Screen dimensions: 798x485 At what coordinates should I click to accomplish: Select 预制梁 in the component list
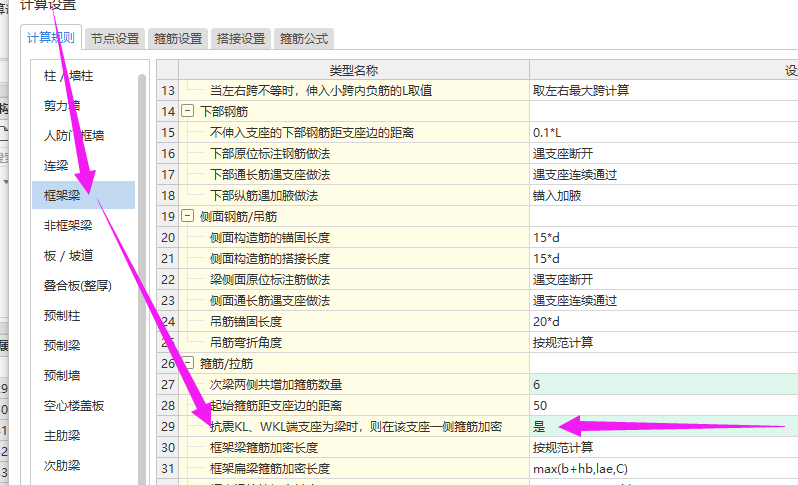coord(62,346)
